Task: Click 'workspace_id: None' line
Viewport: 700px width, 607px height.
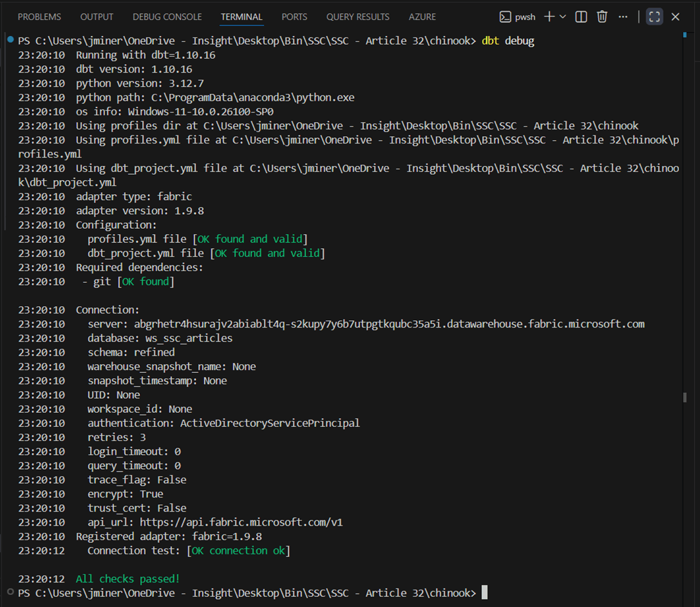Action: click(140, 409)
